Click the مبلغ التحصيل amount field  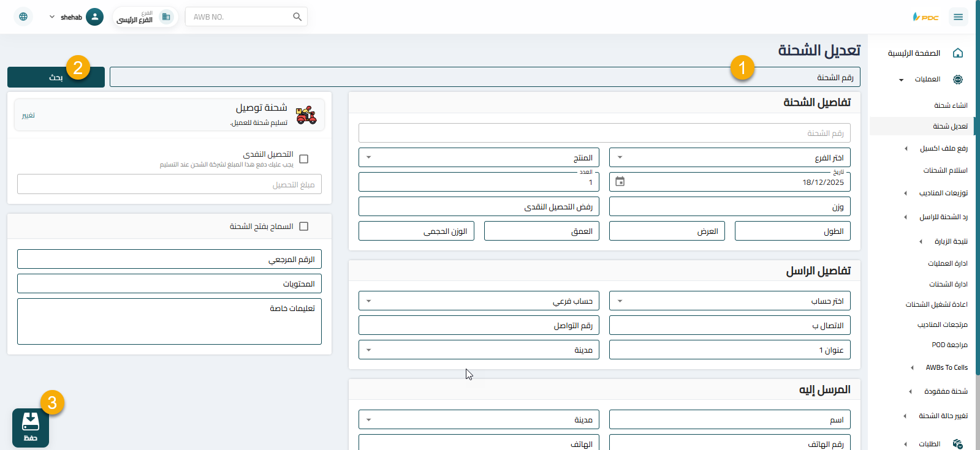coord(169,184)
